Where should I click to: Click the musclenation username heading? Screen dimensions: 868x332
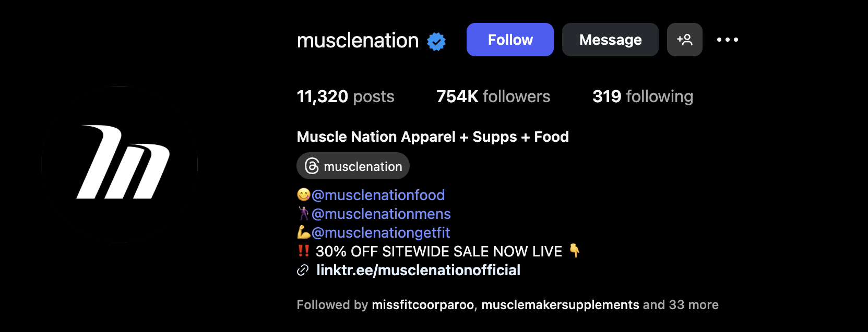(358, 40)
